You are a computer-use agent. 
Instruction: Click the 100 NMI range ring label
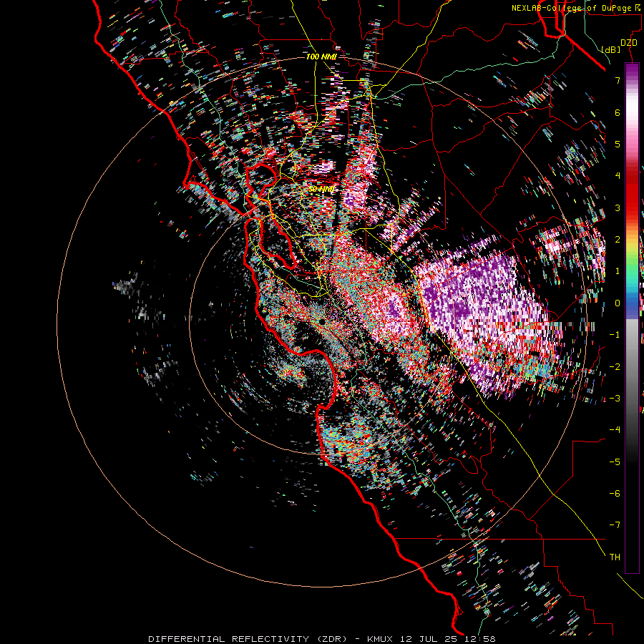click(x=321, y=57)
